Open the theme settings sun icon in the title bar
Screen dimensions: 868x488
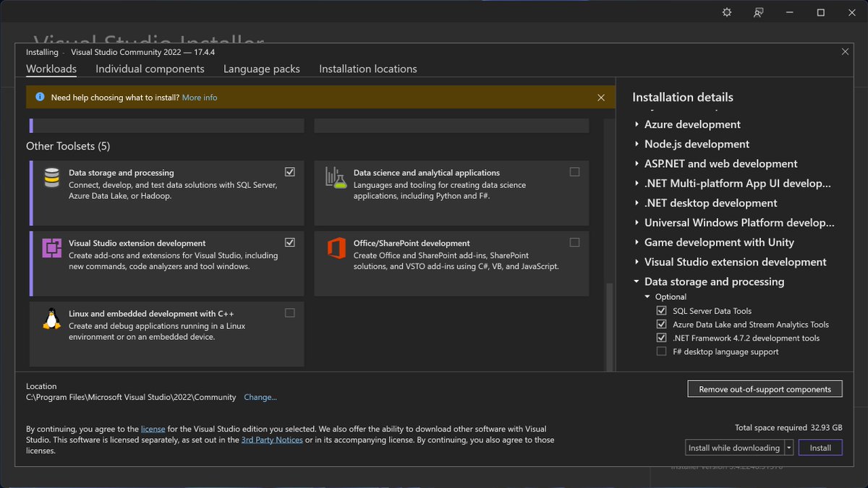tap(727, 12)
